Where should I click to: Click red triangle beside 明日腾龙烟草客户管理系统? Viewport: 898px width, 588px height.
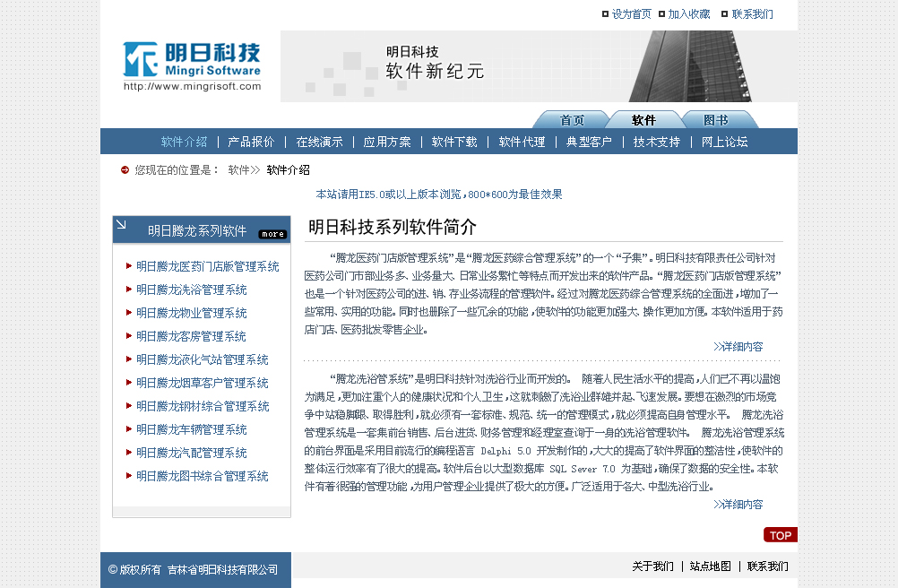click(x=129, y=383)
